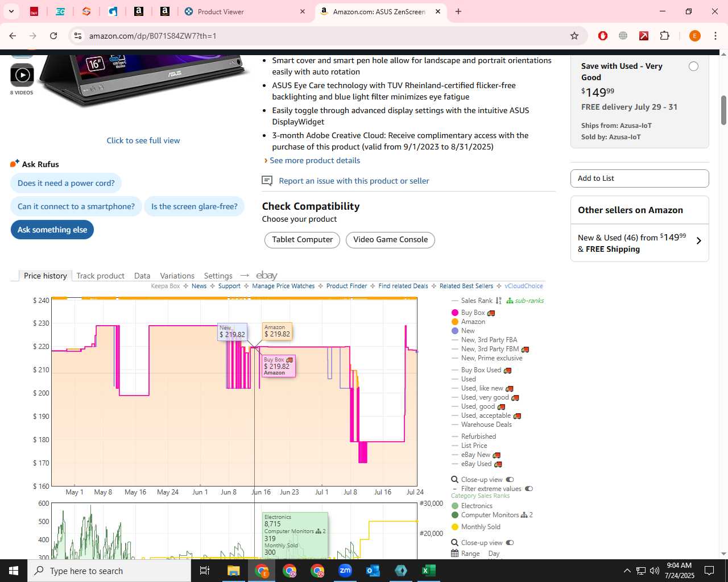Expand the tab search dropdown arrow

pos(11,11)
